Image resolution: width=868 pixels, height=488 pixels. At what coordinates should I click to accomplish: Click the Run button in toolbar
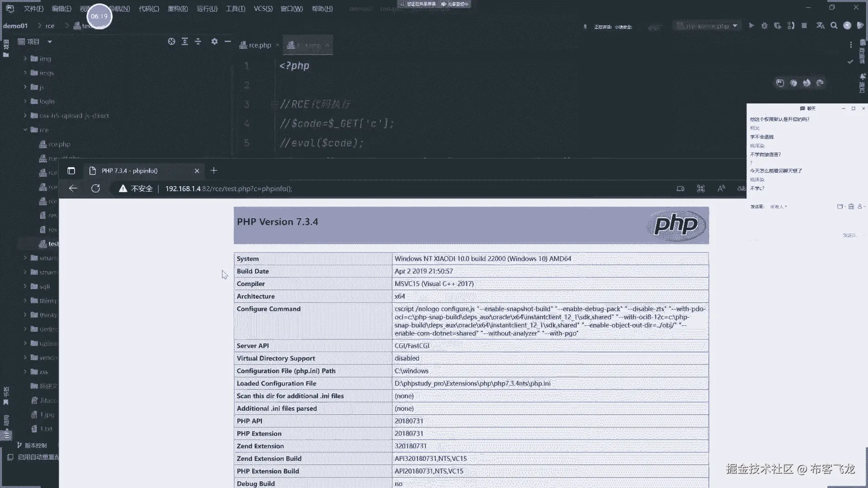pos(751,26)
